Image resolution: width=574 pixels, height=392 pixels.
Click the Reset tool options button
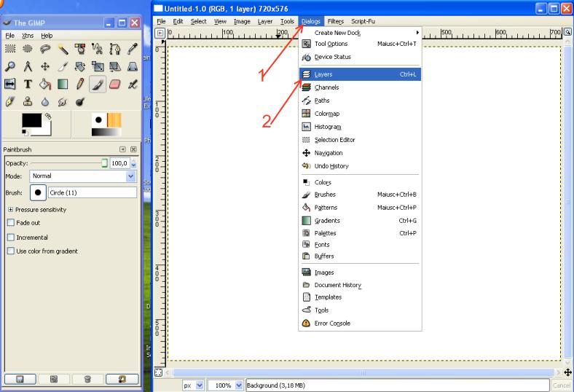coord(122,379)
